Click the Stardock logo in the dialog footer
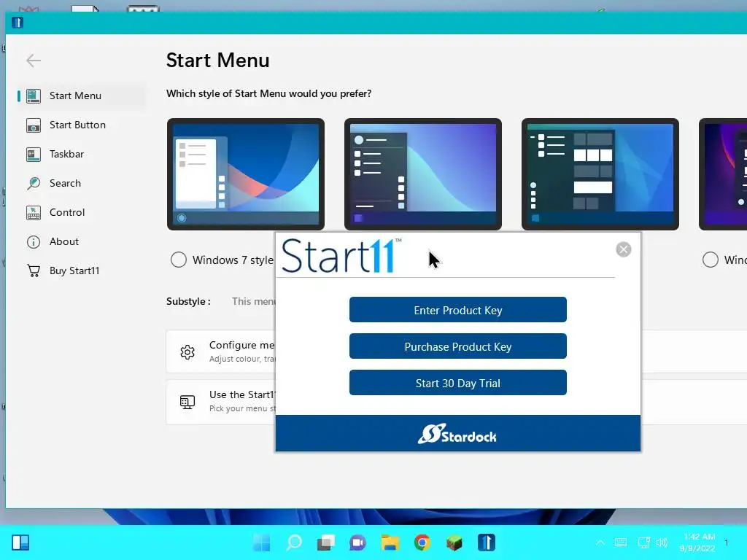 coord(457,434)
